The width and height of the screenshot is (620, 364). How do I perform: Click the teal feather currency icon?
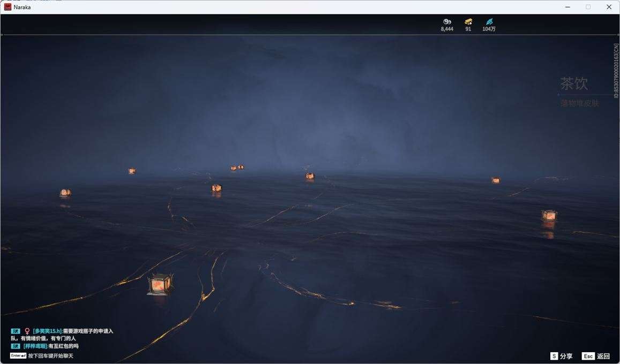[489, 22]
